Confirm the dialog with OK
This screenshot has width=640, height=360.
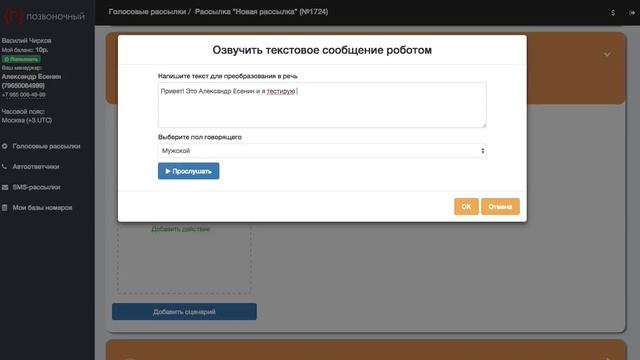[x=466, y=207]
